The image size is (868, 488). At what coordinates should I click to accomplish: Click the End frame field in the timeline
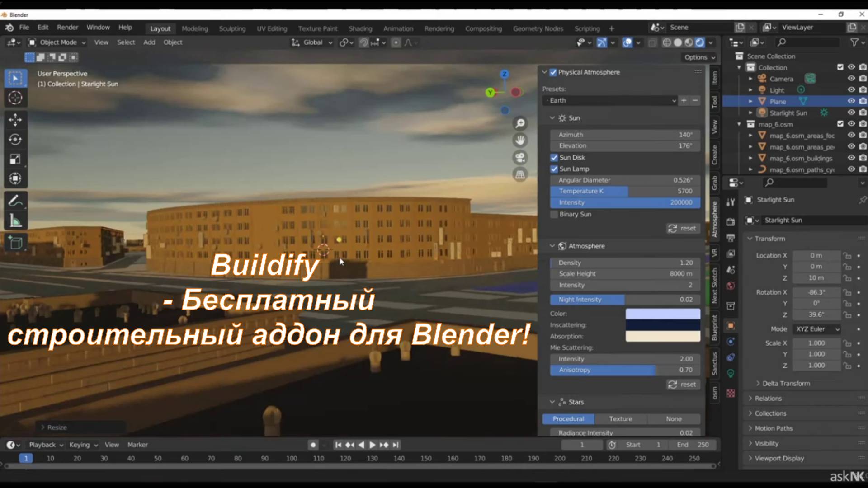pyautogui.click(x=693, y=445)
